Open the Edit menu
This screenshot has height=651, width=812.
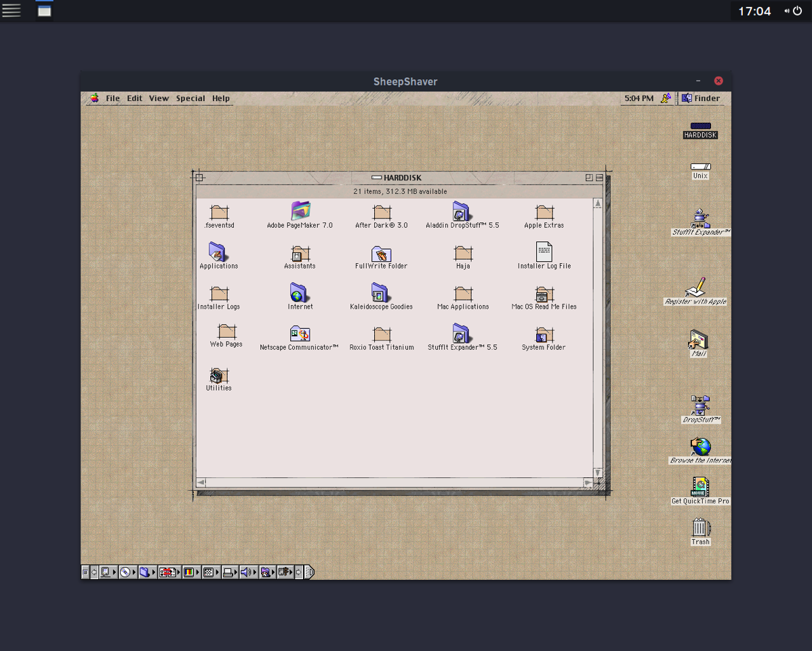coord(134,98)
